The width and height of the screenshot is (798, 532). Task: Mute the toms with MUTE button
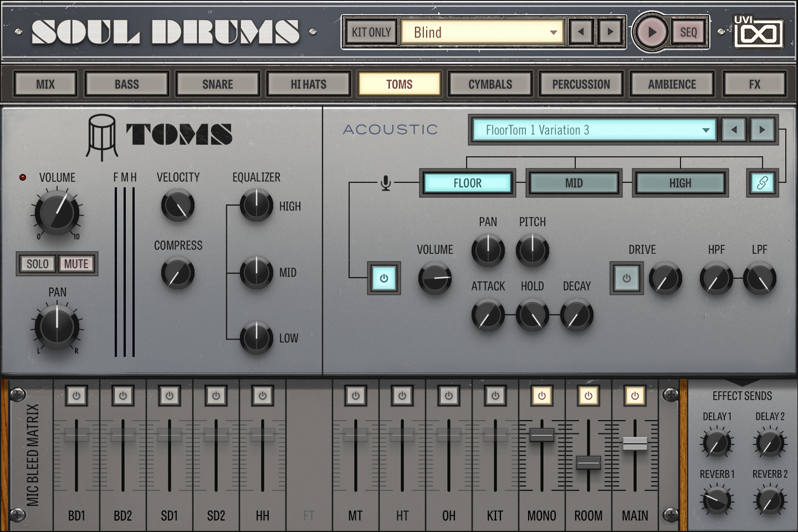(76, 264)
